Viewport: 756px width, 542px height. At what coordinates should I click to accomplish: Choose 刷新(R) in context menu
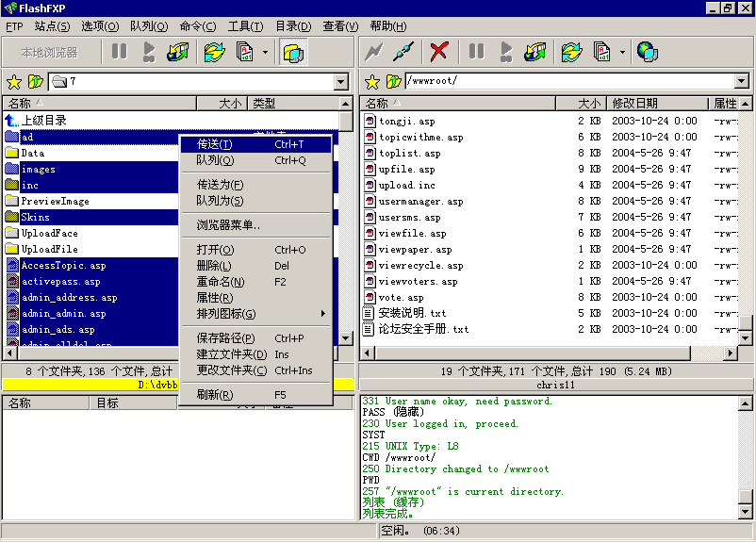[x=256, y=395]
